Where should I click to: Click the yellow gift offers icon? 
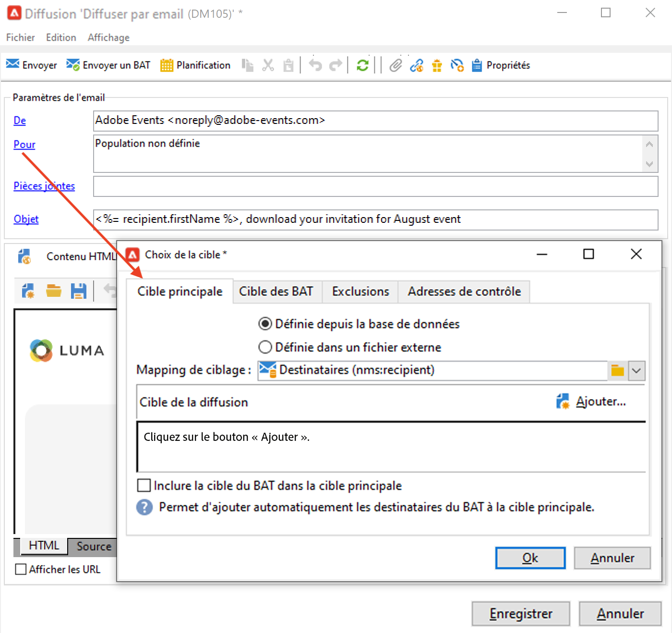(x=437, y=65)
